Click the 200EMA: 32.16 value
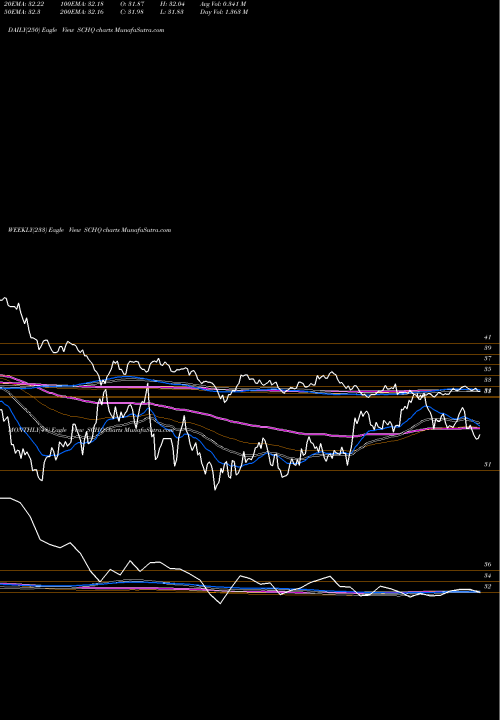Image resolution: width=500 pixels, height=720 pixels. 81,12
